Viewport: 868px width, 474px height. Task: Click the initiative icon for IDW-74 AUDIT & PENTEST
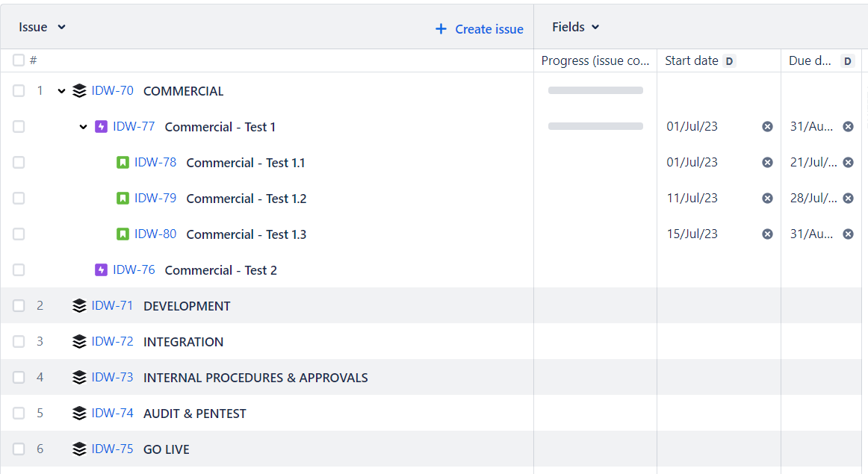click(x=79, y=413)
